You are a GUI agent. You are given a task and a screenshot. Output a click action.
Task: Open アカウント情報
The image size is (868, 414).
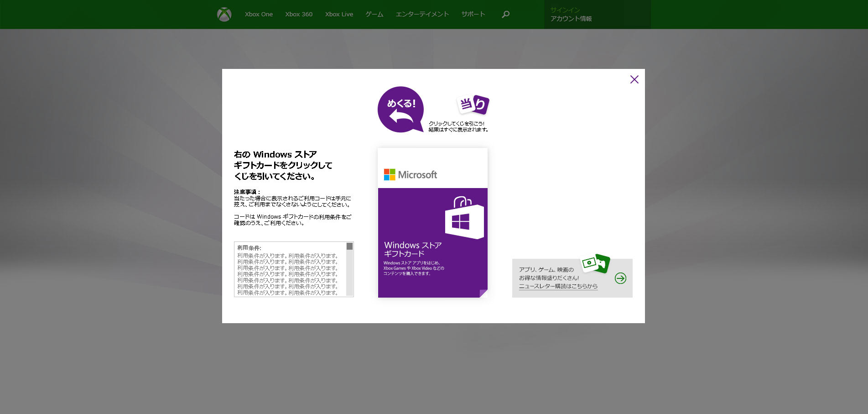click(x=571, y=19)
